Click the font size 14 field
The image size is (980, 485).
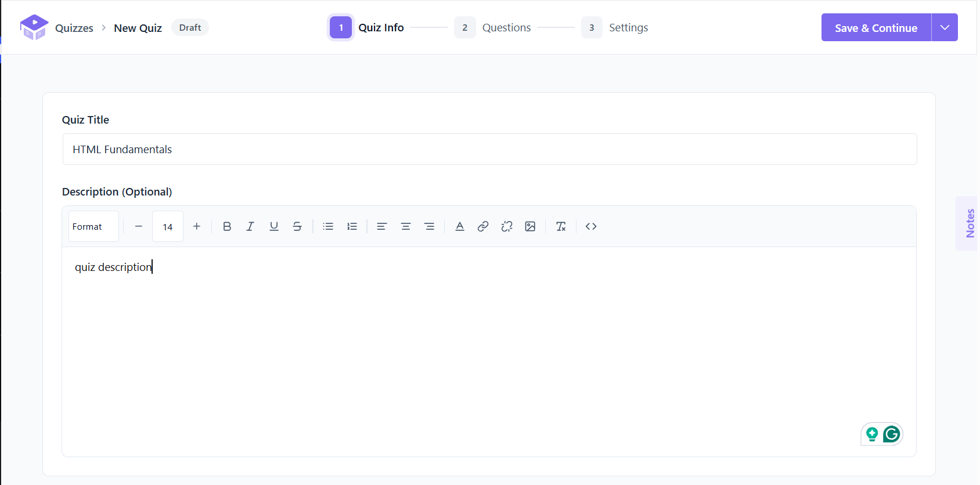coord(168,226)
